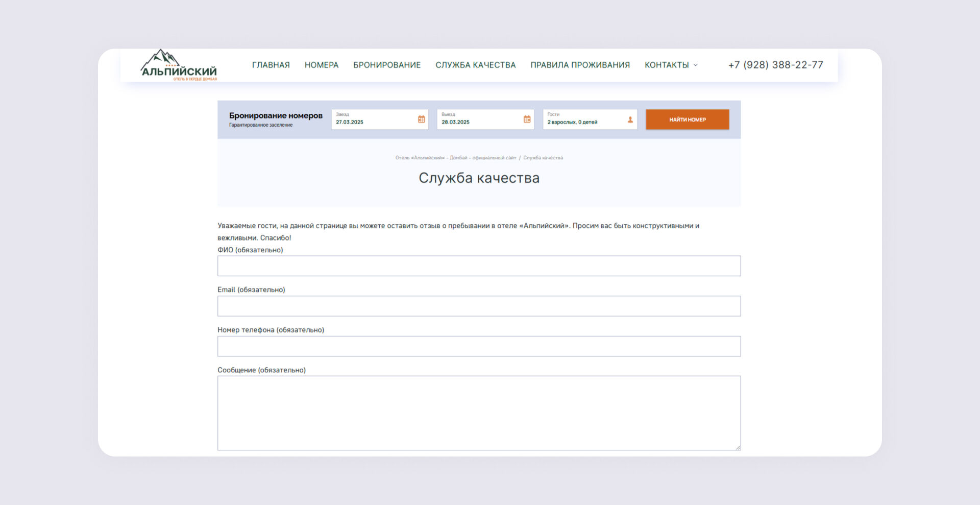Click the guests person icon
Screen dimensions: 980x505
[x=630, y=120]
